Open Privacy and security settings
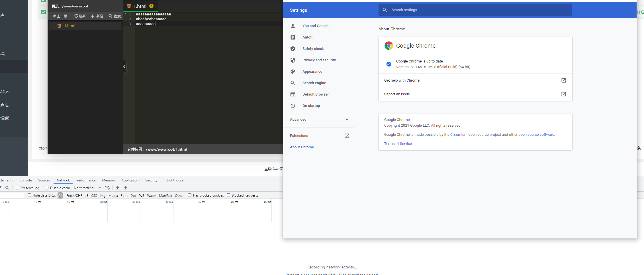Screen dimensions: 644x275 coord(319,60)
